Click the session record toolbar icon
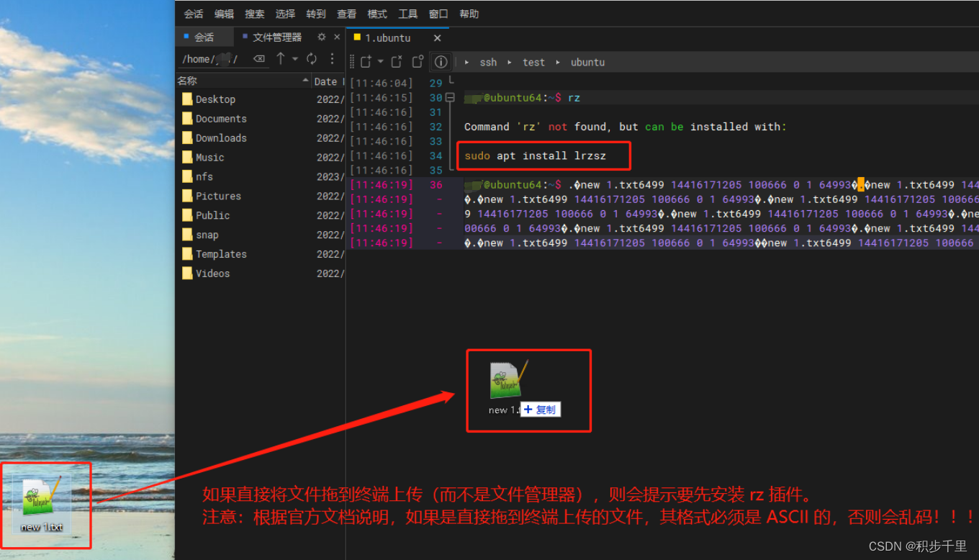This screenshot has height=560, width=979. click(x=418, y=62)
